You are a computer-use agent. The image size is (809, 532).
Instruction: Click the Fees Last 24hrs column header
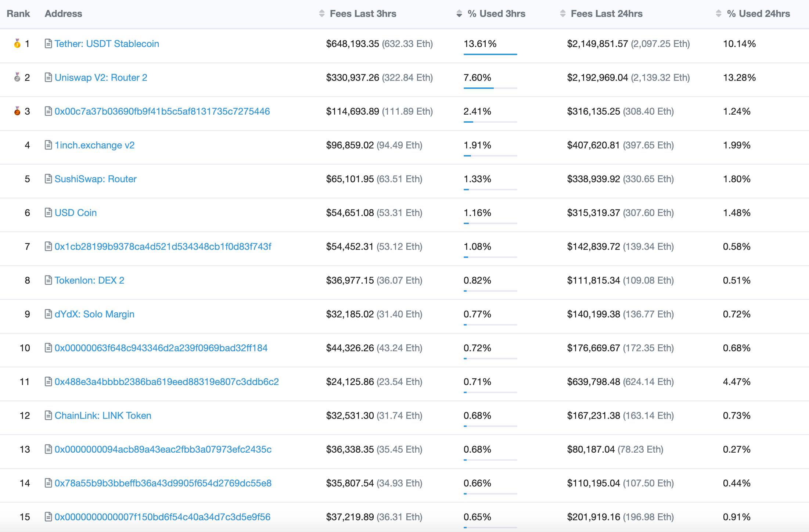pos(607,14)
